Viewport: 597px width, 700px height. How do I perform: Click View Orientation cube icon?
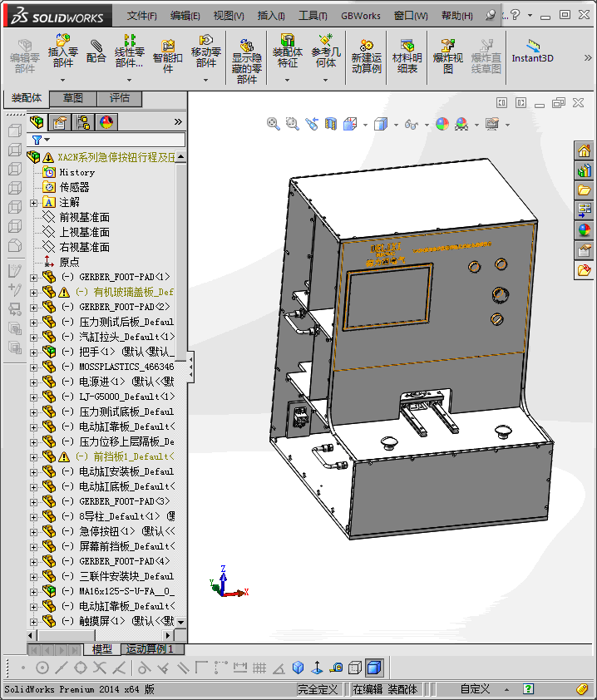[350, 124]
